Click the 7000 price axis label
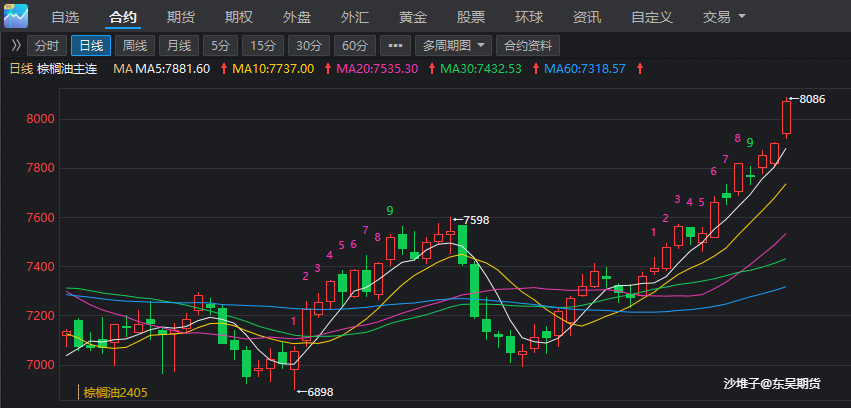Image resolution: width=851 pixels, height=408 pixels. [x=39, y=365]
